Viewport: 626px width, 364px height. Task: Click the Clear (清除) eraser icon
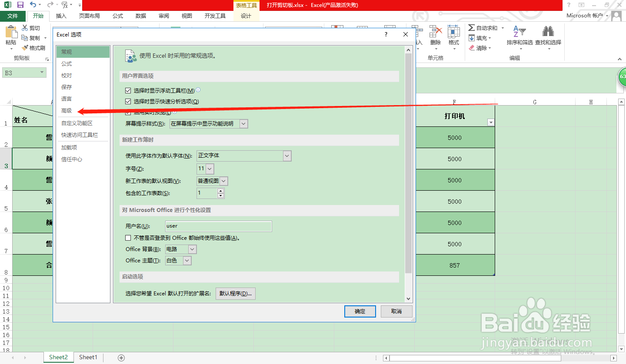472,48
